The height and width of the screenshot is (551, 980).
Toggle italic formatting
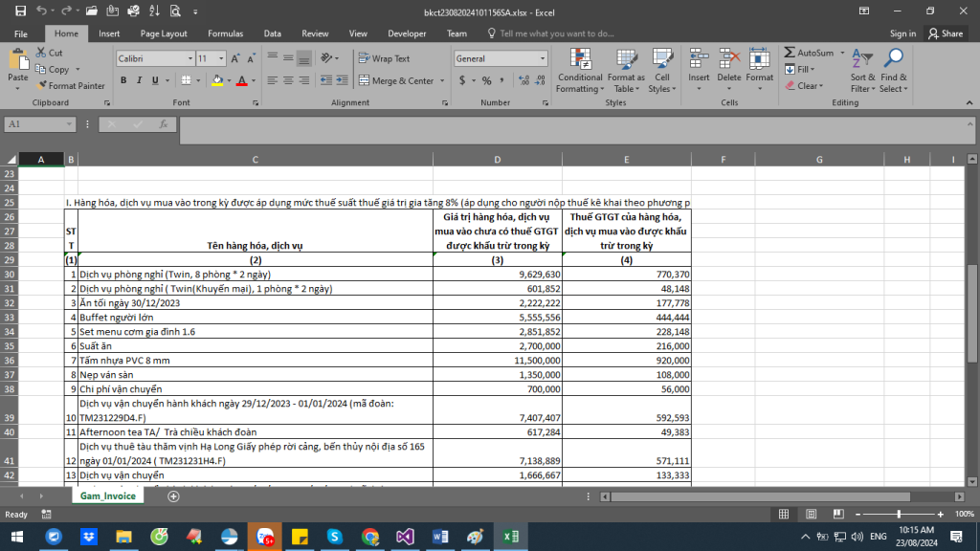coord(139,80)
